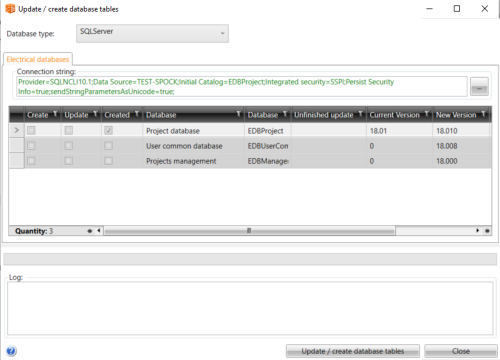Open filter on Update column header
Viewport: 500px width, 360px height.
click(95, 114)
